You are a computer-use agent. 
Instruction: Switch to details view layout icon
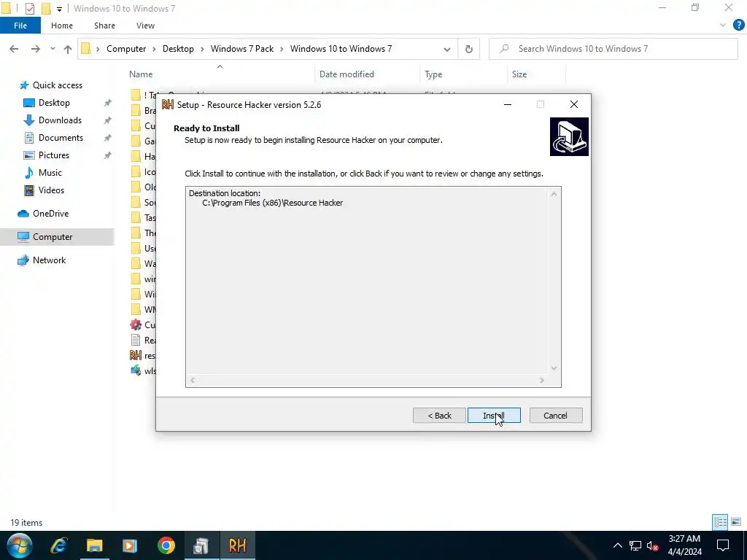click(x=720, y=522)
